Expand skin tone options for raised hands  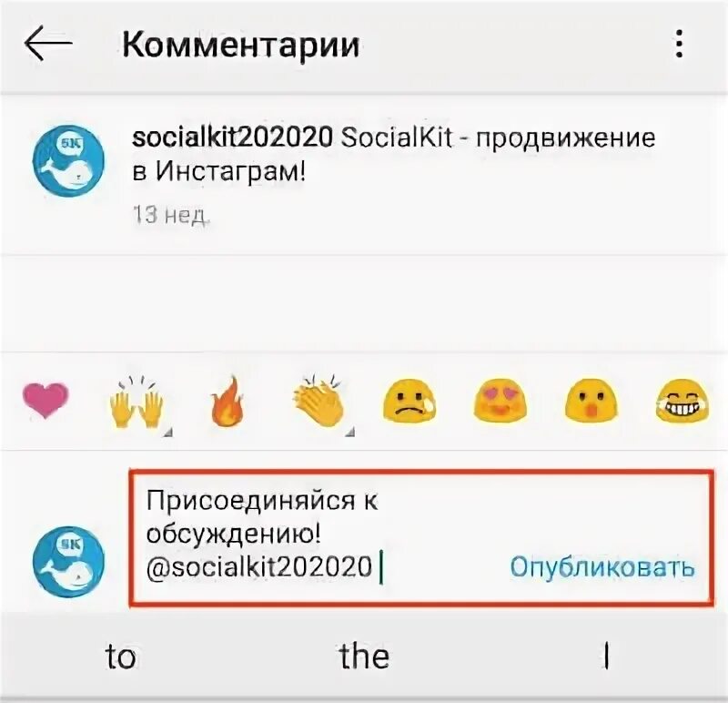(x=168, y=433)
